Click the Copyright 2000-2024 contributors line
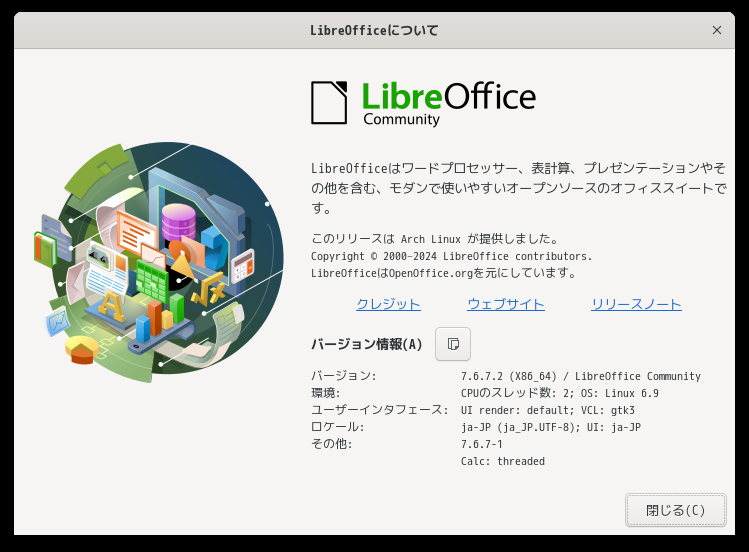The height and width of the screenshot is (552, 749). coord(451,256)
